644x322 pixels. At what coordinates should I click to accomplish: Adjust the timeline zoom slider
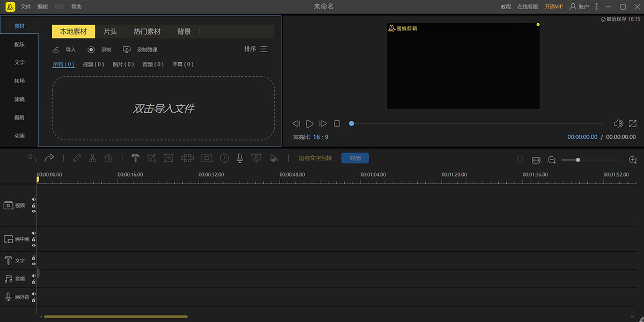coord(577,159)
